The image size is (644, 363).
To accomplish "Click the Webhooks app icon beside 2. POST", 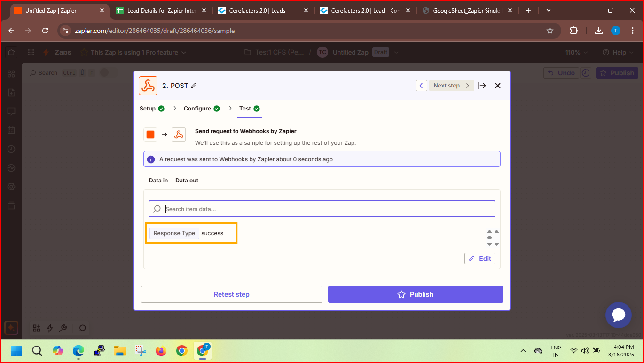I will (148, 86).
